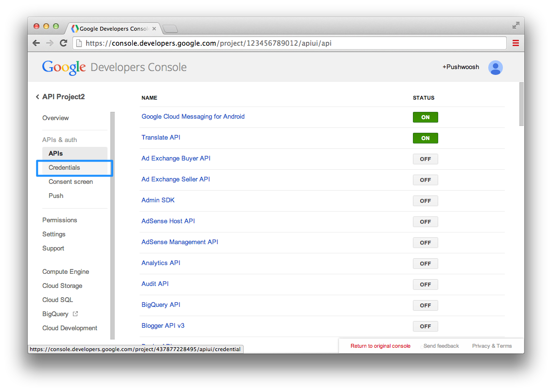Screen dimensions: 552x392
Task: Open Permissions in the sidebar
Action: tap(59, 220)
